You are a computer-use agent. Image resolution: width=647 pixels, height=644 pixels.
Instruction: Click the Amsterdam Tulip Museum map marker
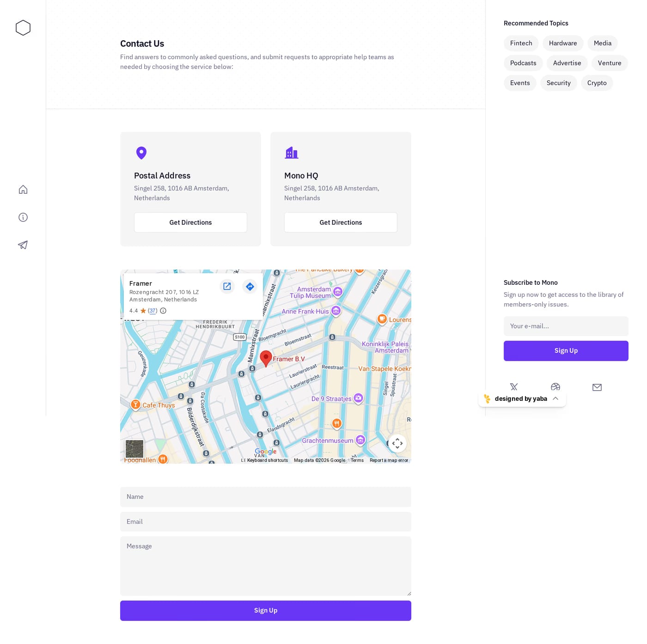[338, 292]
